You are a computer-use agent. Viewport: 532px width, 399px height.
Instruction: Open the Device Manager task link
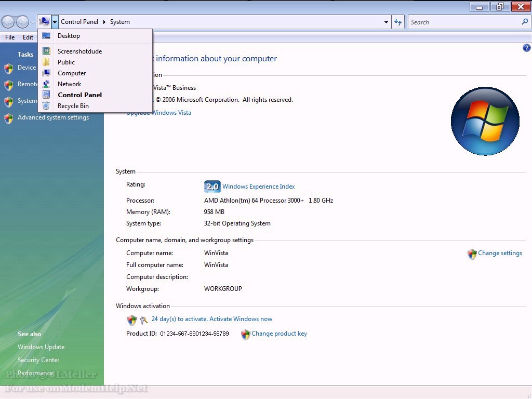(x=27, y=67)
